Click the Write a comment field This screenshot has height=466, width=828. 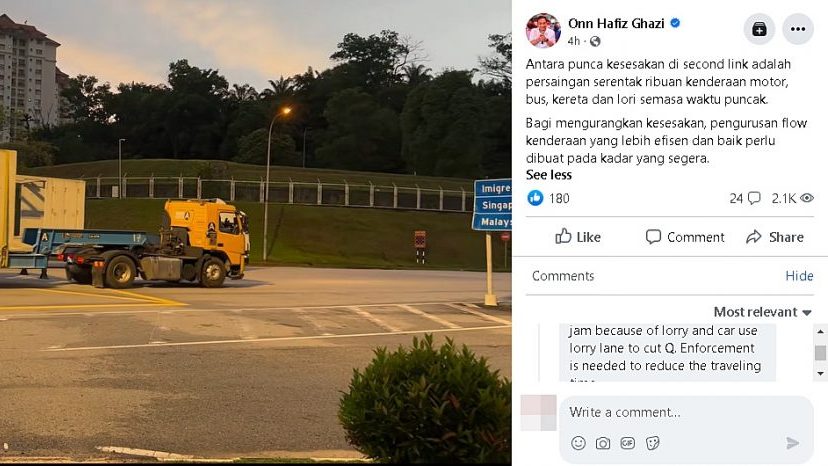(686, 412)
